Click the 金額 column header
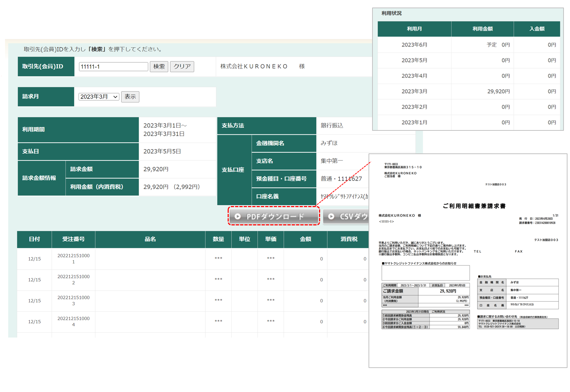Screen dimensions: 570x392 [x=305, y=239]
